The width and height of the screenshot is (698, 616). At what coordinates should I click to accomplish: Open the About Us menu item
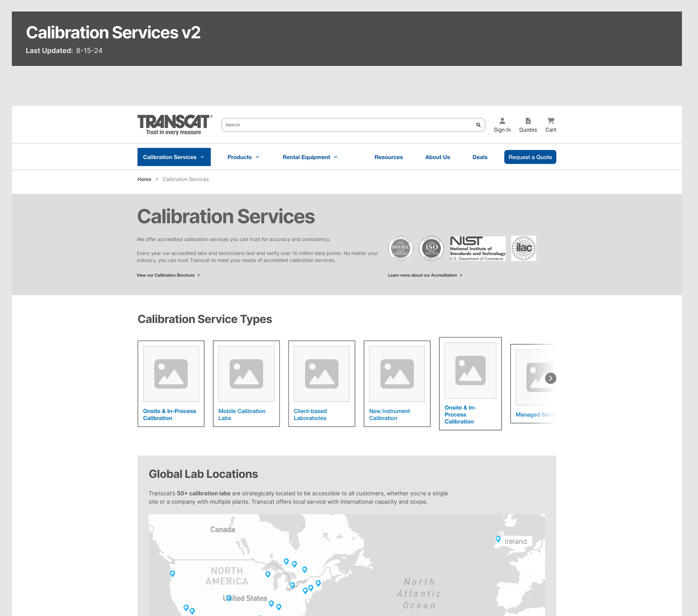(x=437, y=157)
